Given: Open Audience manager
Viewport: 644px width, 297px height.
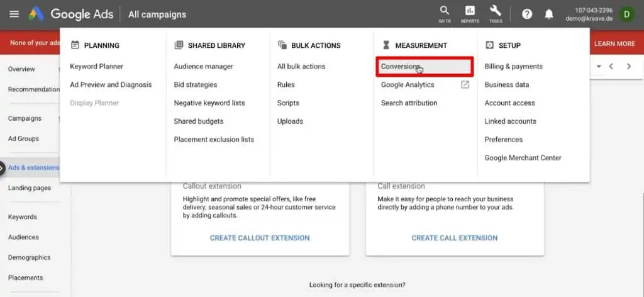Looking at the screenshot, I should pos(203,67).
